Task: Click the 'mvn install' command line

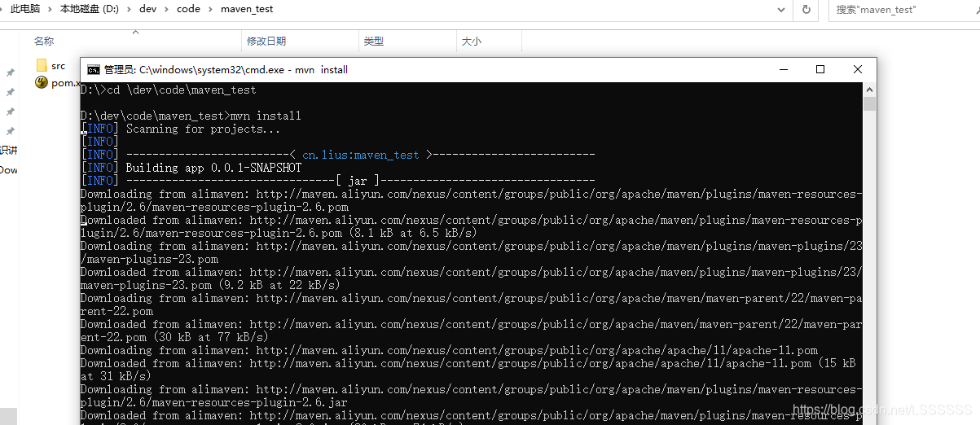Action: click(x=191, y=116)
